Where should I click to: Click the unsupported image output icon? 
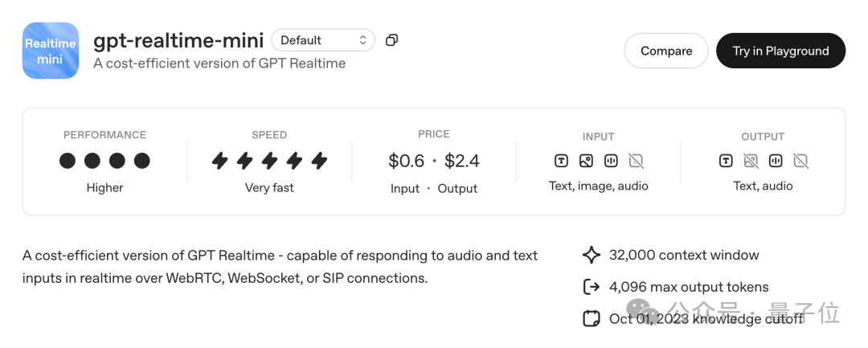[751, 161]
